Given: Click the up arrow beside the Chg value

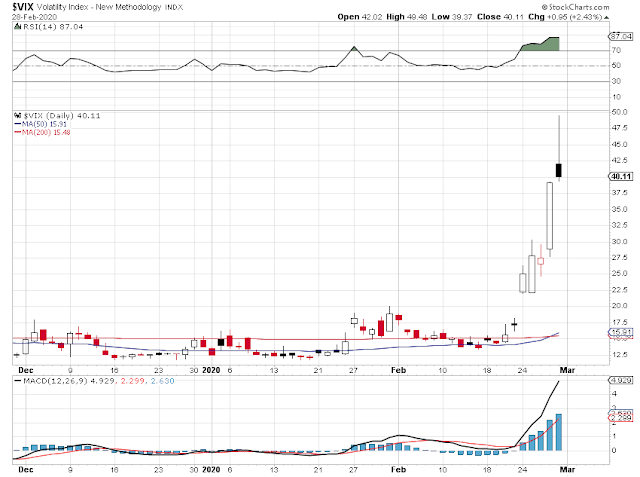Looking at the screenshot, I should [x=606, y=18].
